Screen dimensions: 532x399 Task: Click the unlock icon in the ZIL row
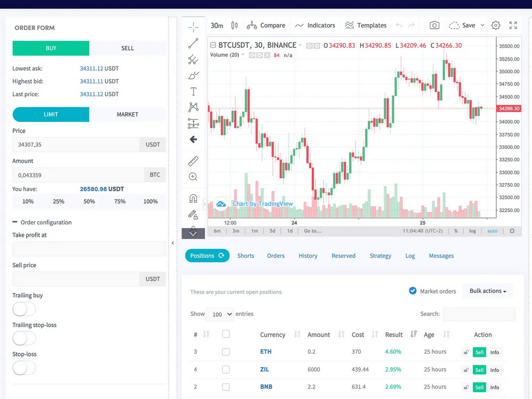[x=466, y=370]
